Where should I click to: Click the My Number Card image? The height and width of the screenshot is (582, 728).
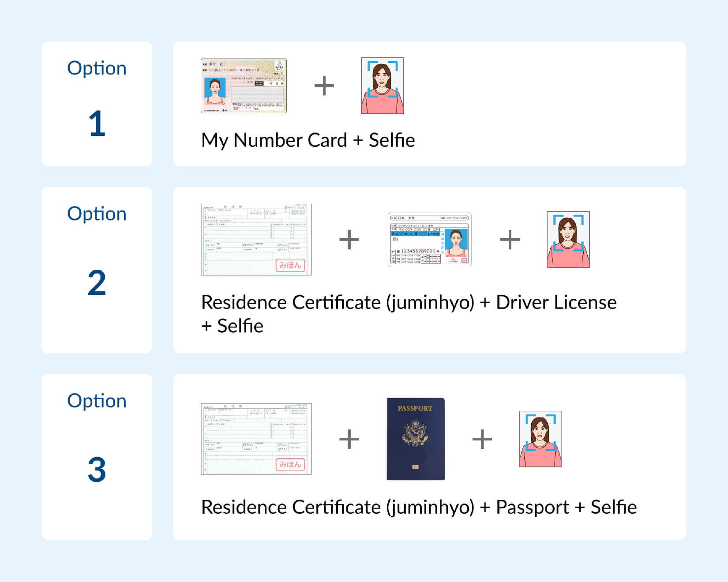pyautogui.click(x=244, y=86)
